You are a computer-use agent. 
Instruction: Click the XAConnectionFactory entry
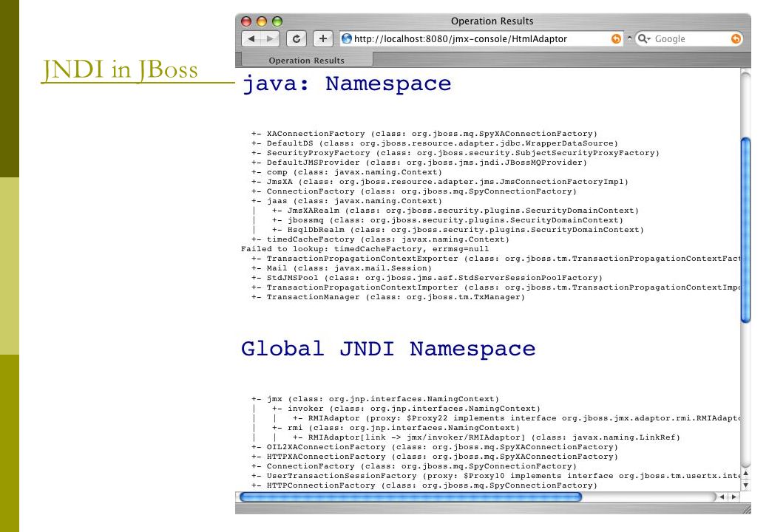pos(424,134)
